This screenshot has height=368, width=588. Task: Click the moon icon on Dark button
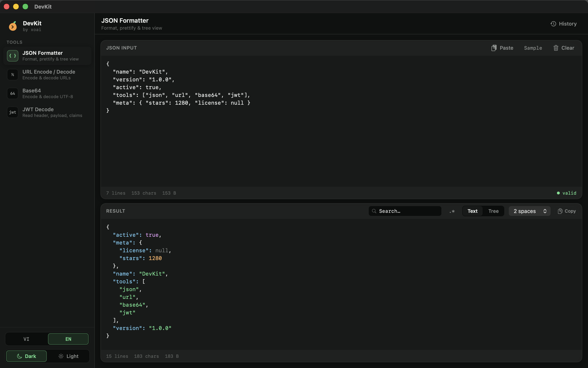19,356
